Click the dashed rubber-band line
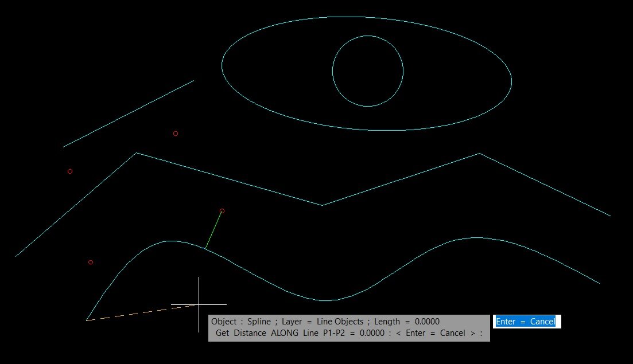 coord(141,313)
